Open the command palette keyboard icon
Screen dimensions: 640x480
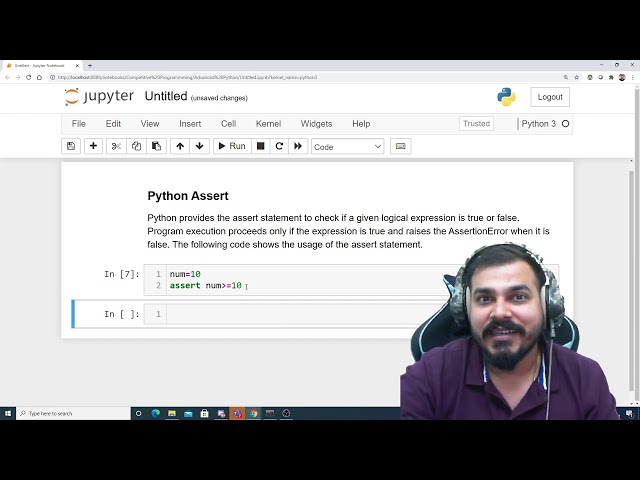(400, 146)
